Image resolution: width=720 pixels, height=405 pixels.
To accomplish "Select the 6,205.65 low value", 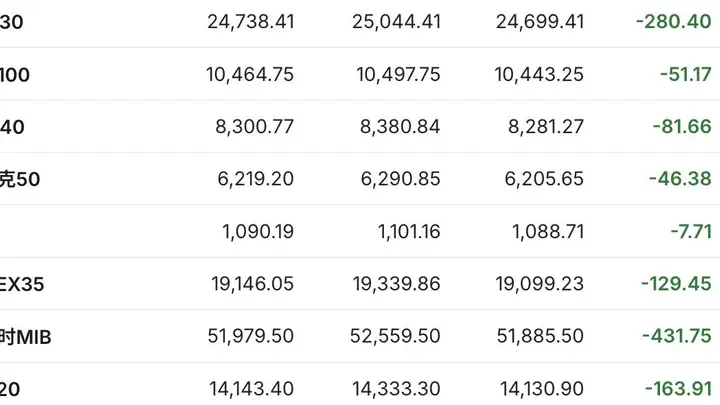I will tap(544, 179).
